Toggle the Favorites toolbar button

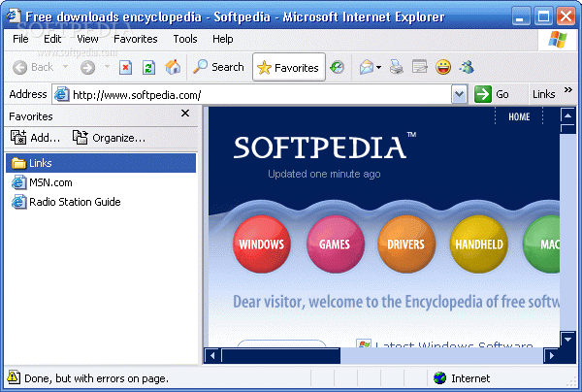tap(289, 67)
